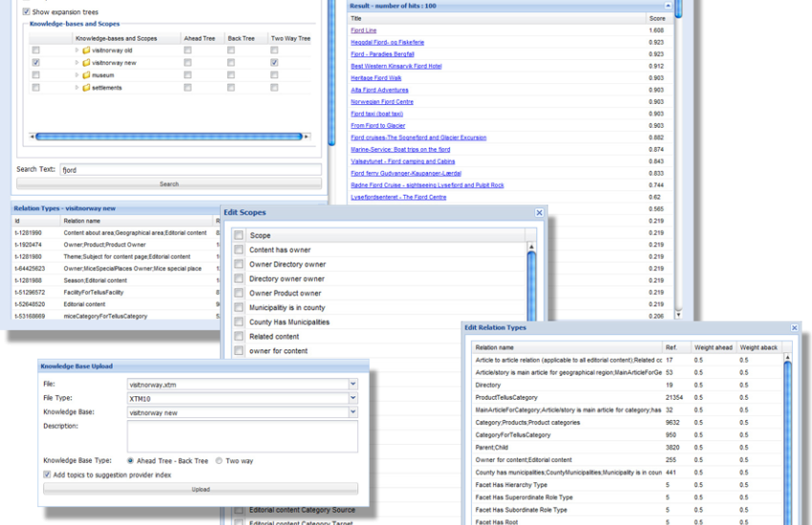Click the Score column header
This screenshot has height=525, width=812.
[x=657, y=18]
